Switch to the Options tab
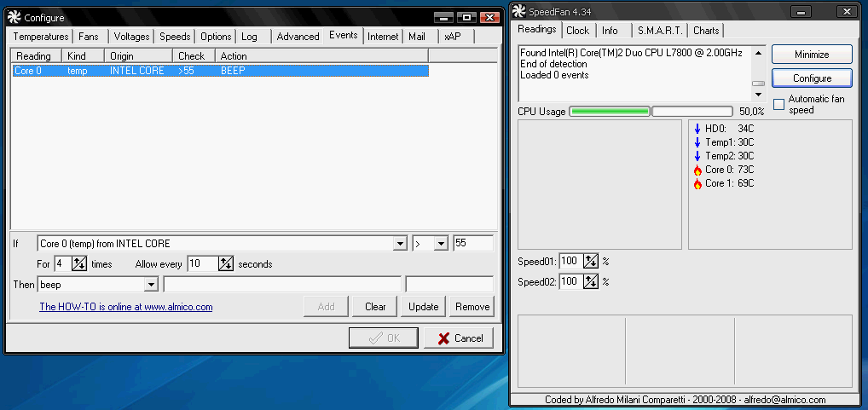 point(216,37)
